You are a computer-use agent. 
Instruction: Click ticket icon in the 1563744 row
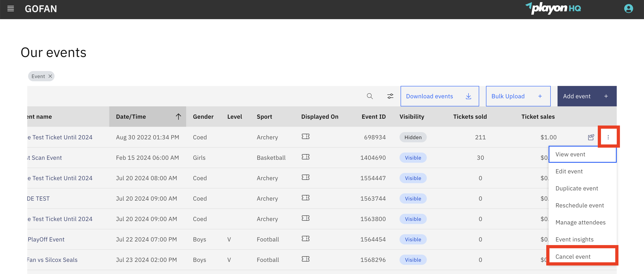click(x=306, y=198)
